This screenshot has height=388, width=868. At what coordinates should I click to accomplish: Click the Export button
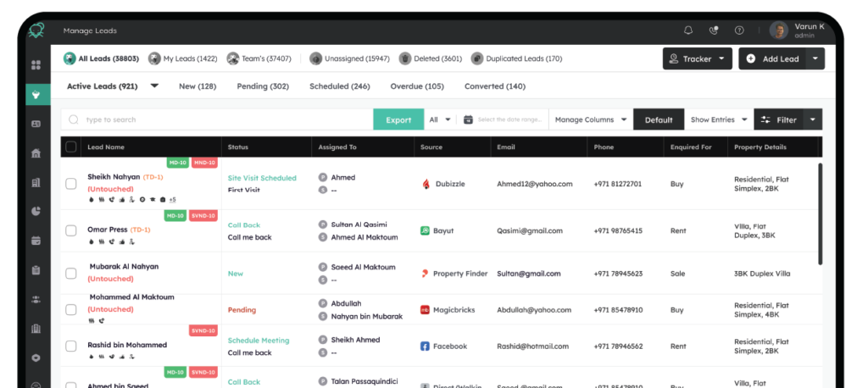pyautogui.click(x=398, y=120)
